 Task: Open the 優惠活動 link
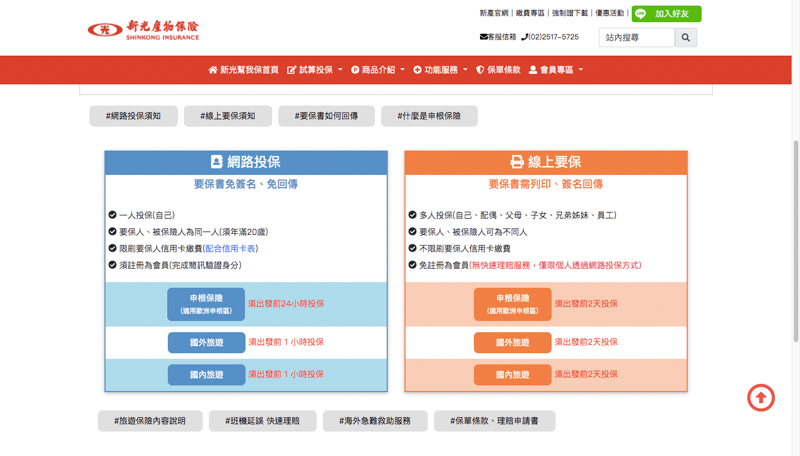(610, 13)
